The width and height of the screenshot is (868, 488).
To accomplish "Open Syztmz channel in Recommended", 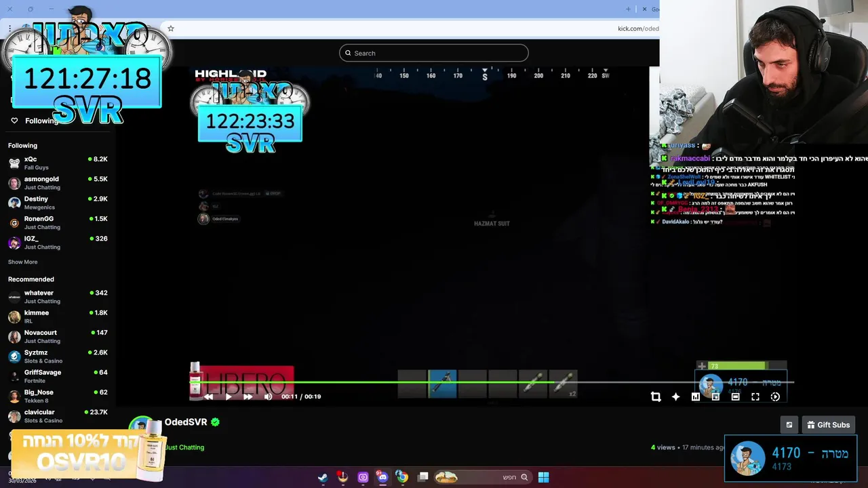I will click(58, 357).
